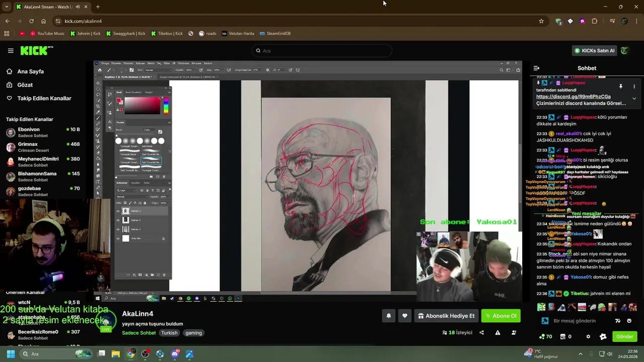644x362 pixels.
Task: Click the Abonelik Hediye Et button
Action: pyautogui.click(x=446, y=316)
